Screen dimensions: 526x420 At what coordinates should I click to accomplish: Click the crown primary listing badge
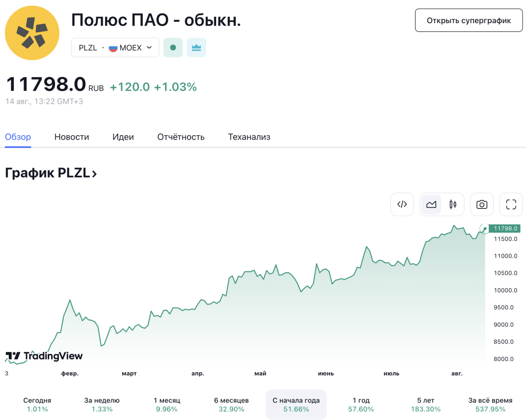point(196,48)
